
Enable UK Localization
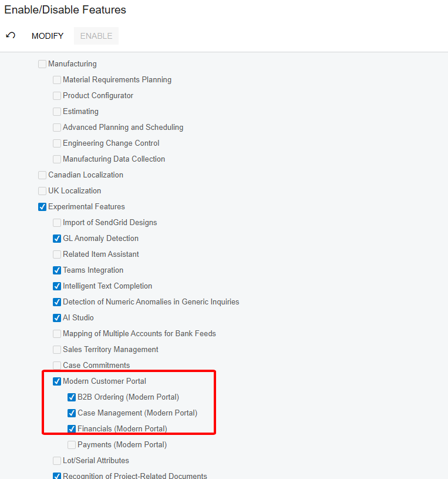click(x=42, y=190)
